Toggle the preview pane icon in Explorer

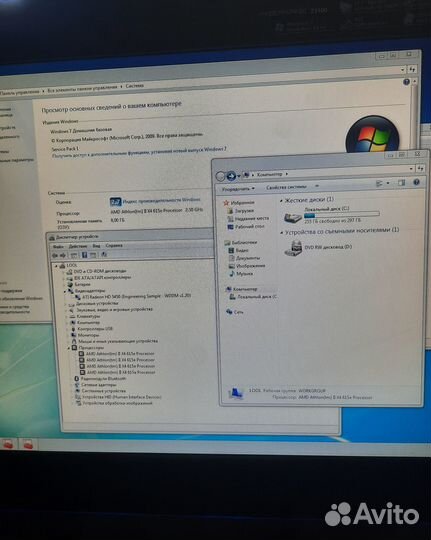point(401,183)
